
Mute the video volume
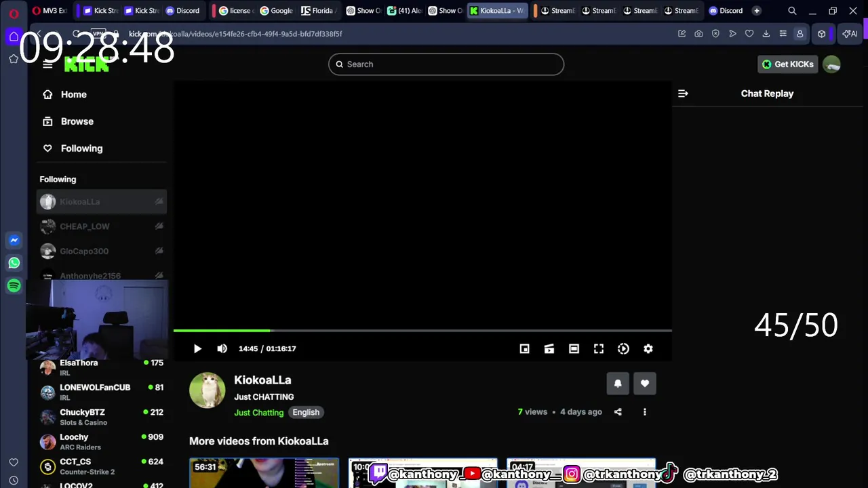222,348
